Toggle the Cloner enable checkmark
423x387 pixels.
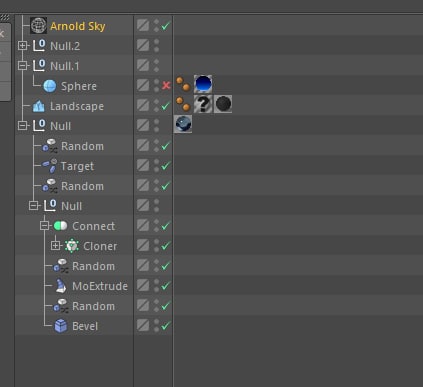click(x=166, y=246)
